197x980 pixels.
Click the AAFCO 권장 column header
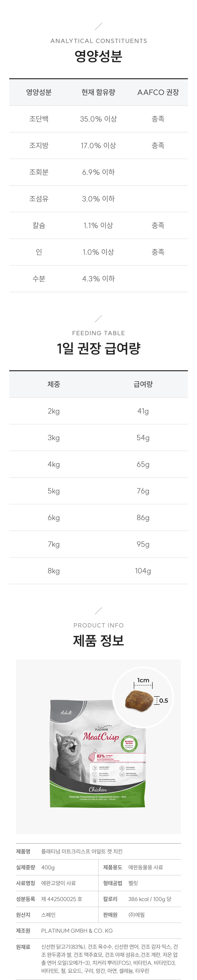[158, 93]
